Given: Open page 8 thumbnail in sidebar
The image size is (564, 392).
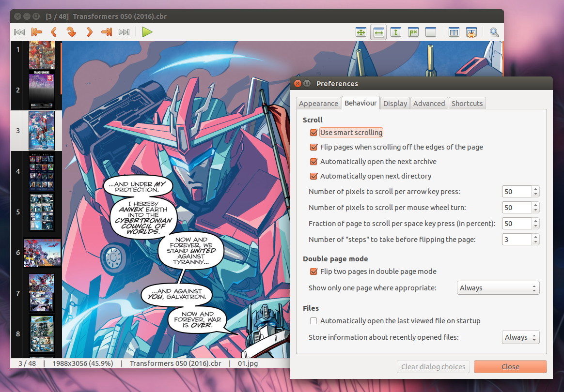Looking at the screenshot, I should [x=42, y=334].
